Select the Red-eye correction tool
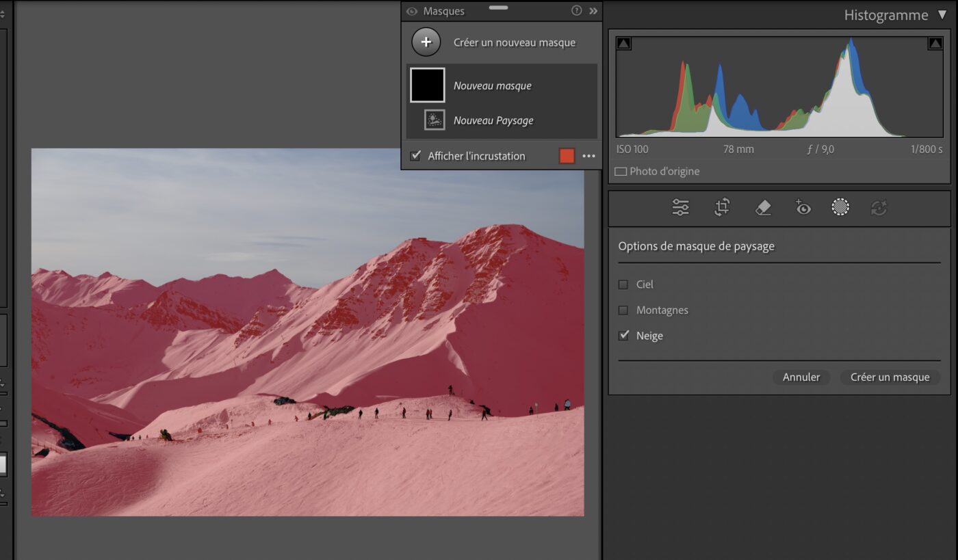This screenshot has height=560, width=958. [x=803, y=208]
